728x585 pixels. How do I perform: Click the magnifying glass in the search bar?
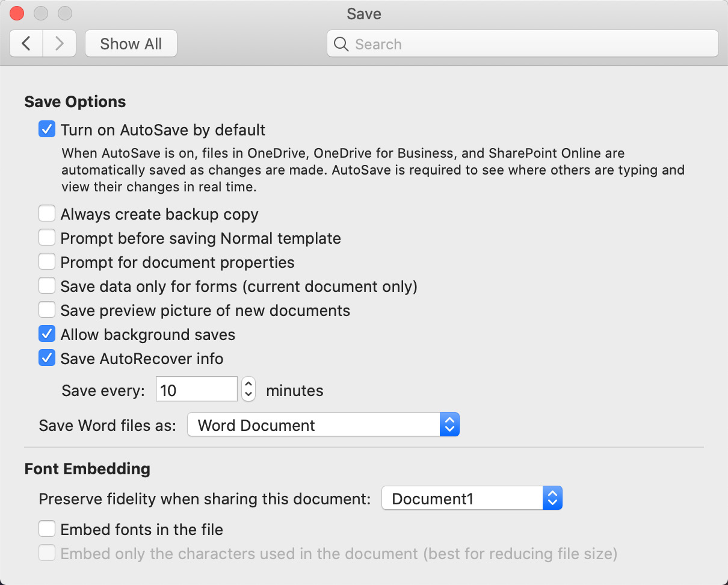[x=341, y=44]
